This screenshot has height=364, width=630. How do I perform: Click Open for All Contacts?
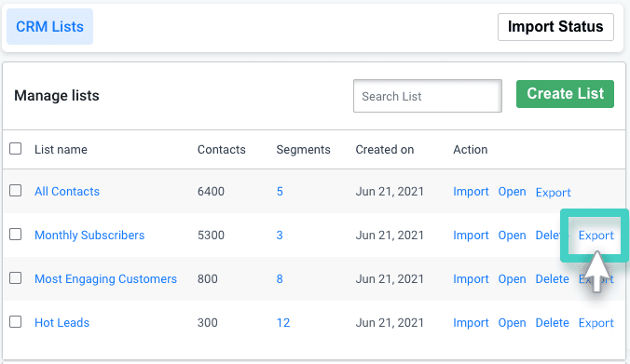tap(513, 192)
